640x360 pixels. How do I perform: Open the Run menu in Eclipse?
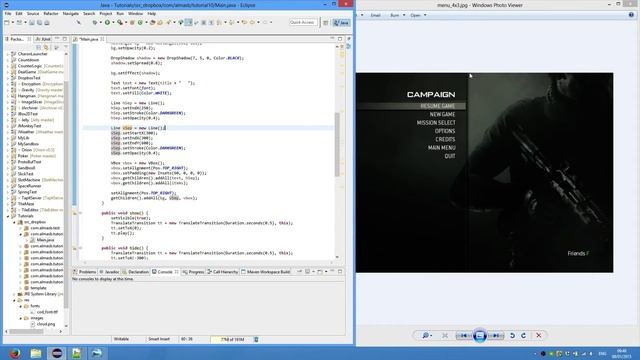tap(120, 13)
